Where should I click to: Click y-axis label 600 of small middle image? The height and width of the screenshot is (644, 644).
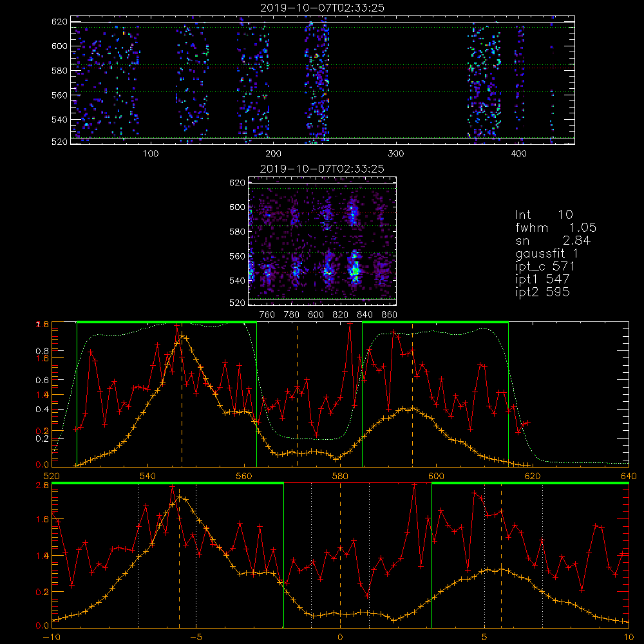pos(237,207)
